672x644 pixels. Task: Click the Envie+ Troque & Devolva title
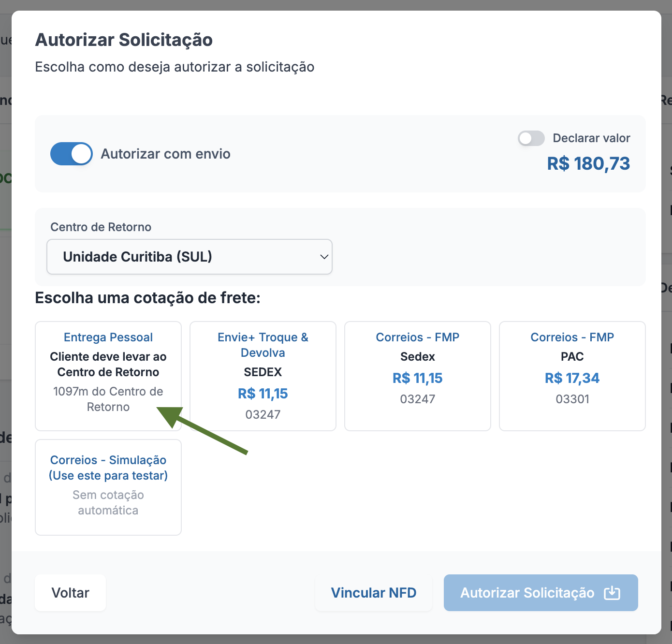(263, 345)
